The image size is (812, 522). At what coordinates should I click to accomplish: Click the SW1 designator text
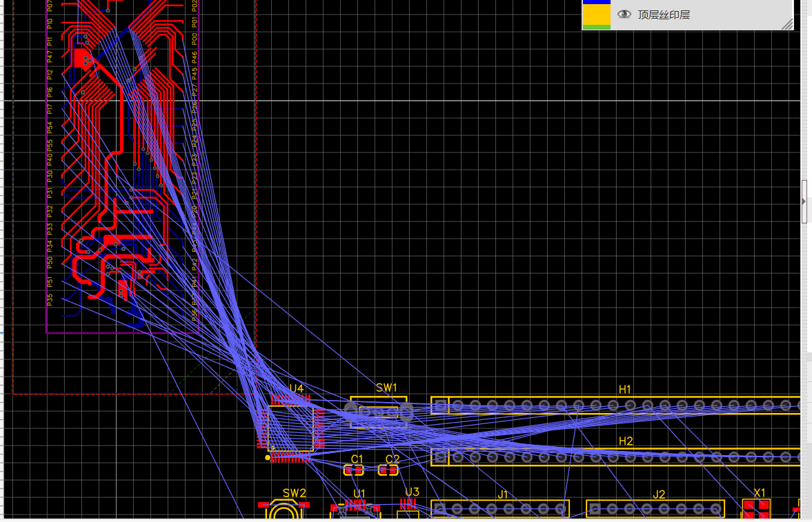click(386, 388)
